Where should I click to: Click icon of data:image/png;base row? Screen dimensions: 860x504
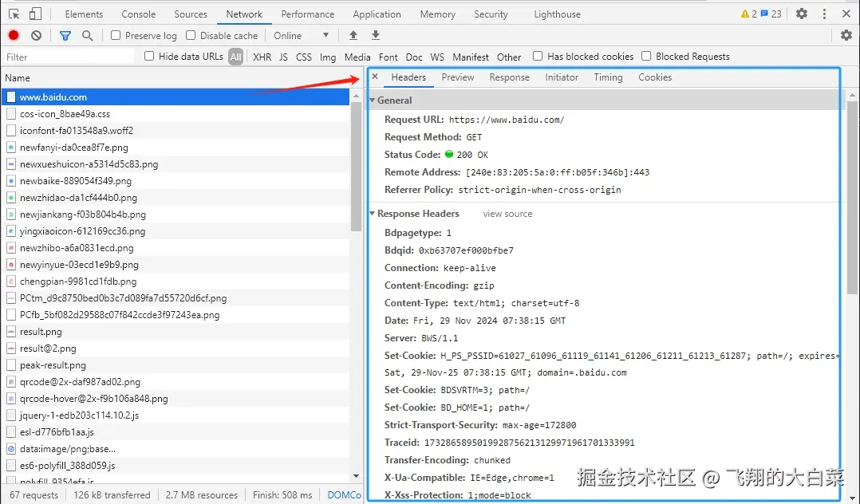coord(11,449)
